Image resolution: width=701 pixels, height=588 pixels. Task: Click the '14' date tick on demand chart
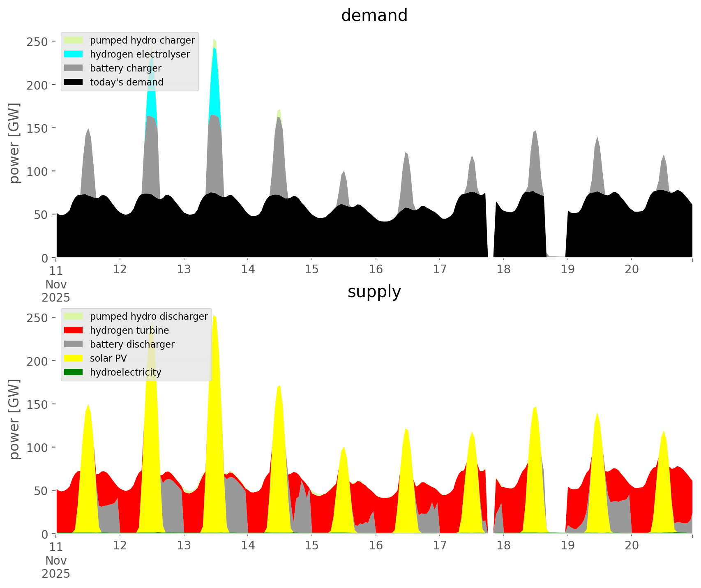coord(248,270)
